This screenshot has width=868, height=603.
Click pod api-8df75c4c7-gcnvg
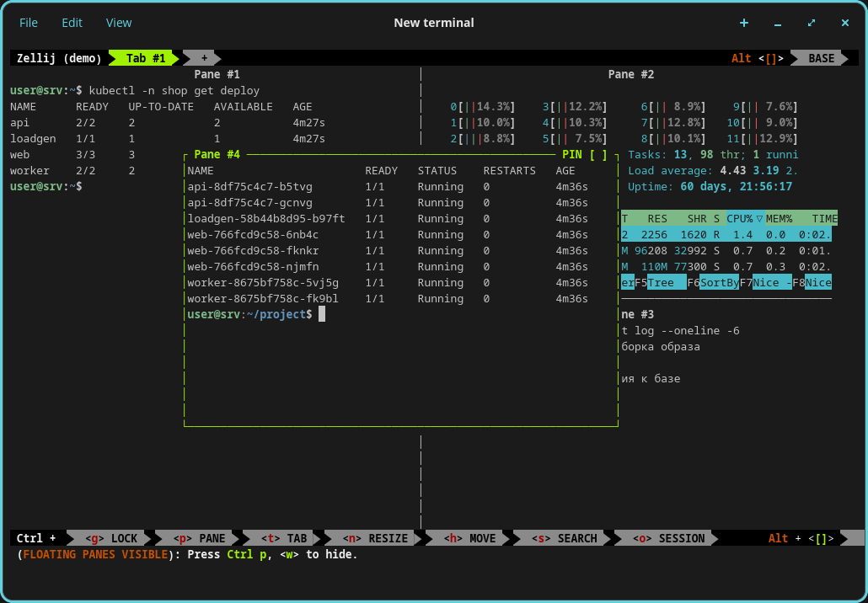pos(249,202)
